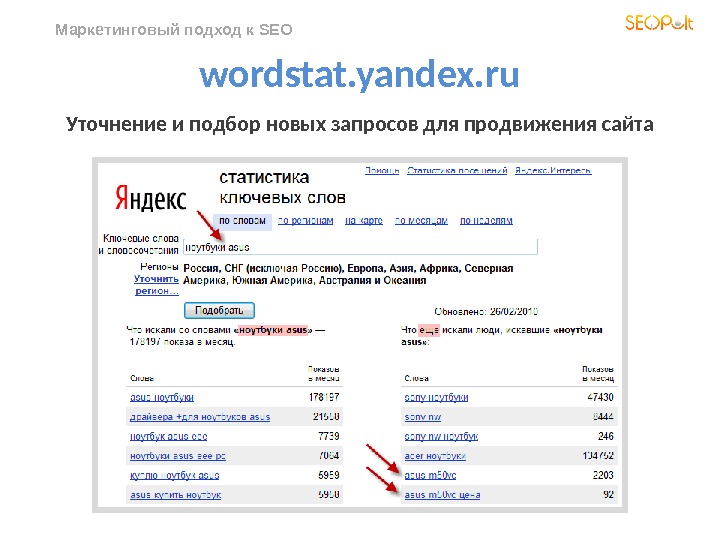The height and width of the screenshot is (540, 720).
Task: Click the keyword input field 'ноутбуки asus'
Action: (360, 247)
